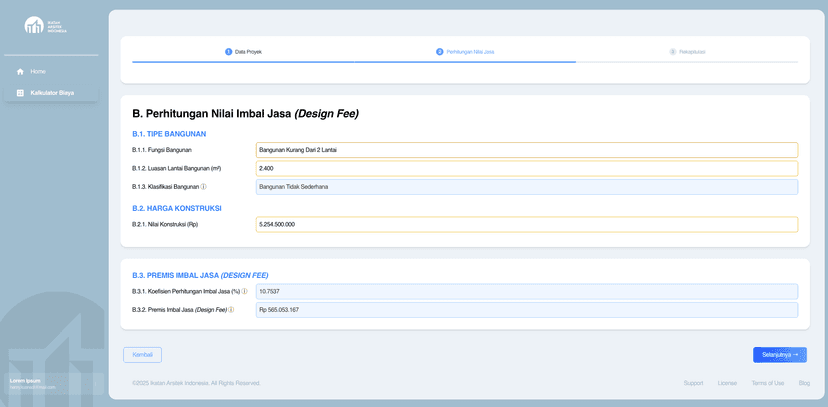Click step 2 circle Perhitungan Nilai Jasa
The image size is (828, 407).
click(x=439, y=52)
